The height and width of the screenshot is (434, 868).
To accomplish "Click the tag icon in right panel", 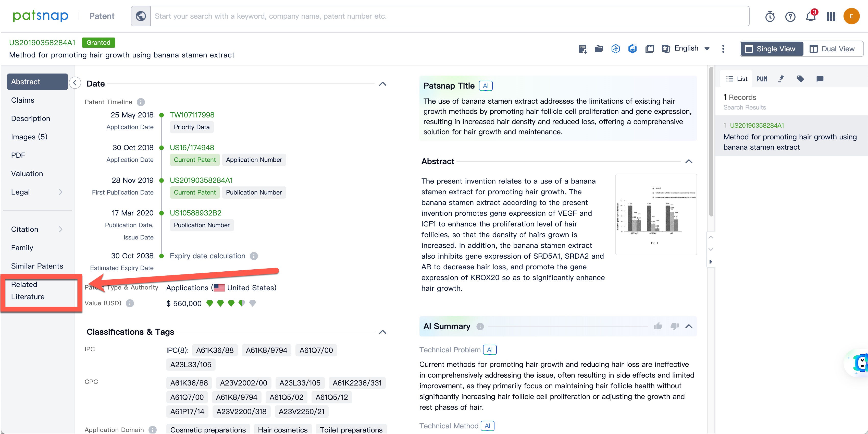I will coord(800,79).
